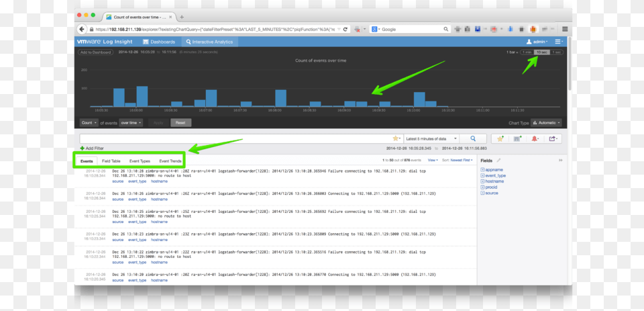Click hostname link under 13:10:25 event
Screen dimensions: 644x311
[x=160, y=222]
